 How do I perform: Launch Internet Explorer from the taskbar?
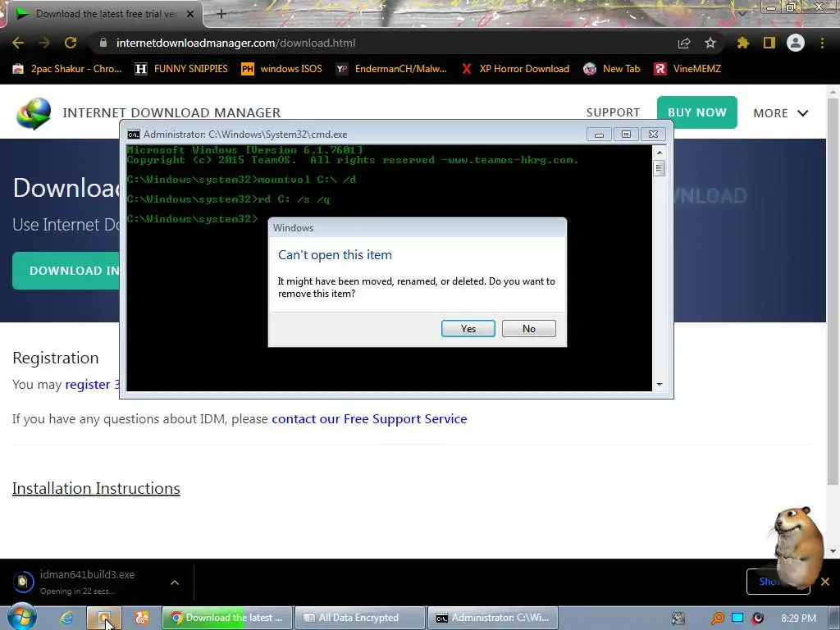pos(66,618)
